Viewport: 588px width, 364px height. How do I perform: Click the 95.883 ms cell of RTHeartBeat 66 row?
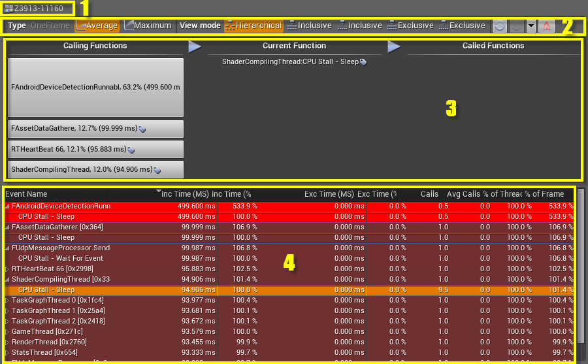click(x=199, y=269)
